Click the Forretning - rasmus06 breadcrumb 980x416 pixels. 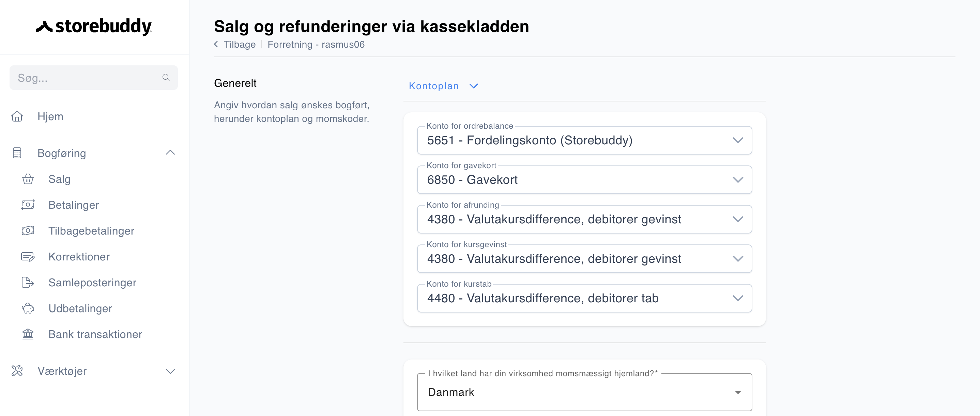[x=316, y=45]
